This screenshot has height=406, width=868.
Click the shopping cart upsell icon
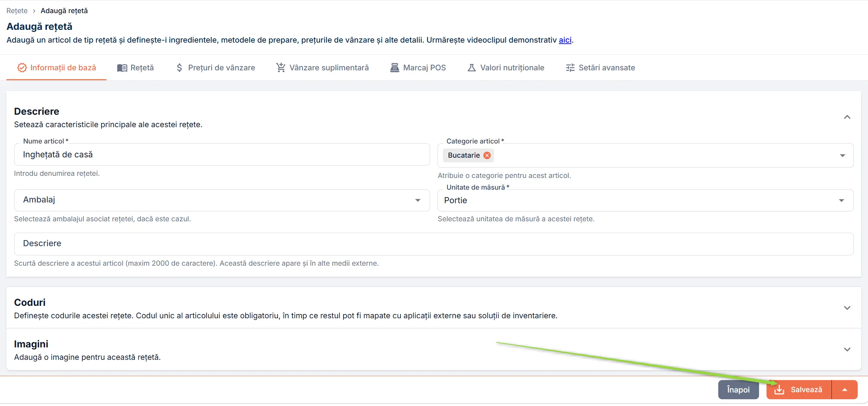pyautogui.click(x=281, y=67)
